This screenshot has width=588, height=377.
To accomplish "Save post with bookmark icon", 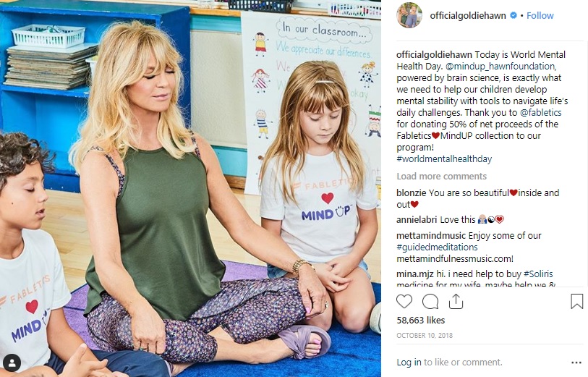I will pyautogui.click(x=576, y=301).
